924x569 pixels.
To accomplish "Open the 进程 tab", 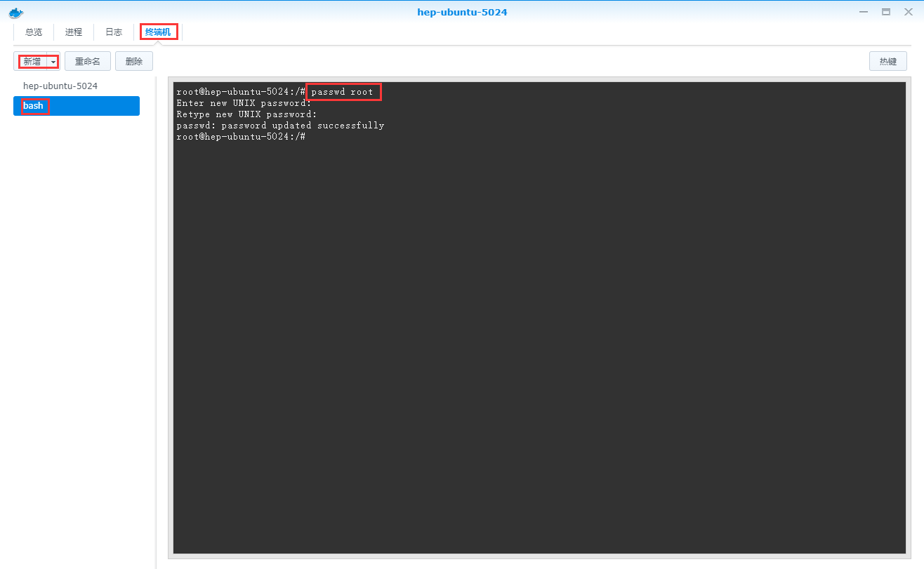I will [x=74, y=32].
